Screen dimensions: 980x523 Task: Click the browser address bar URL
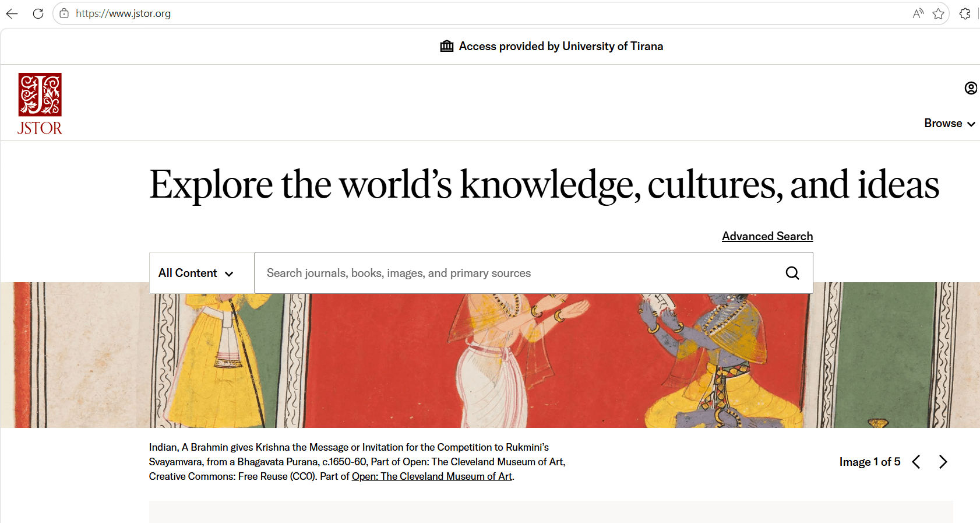[123, 13]
